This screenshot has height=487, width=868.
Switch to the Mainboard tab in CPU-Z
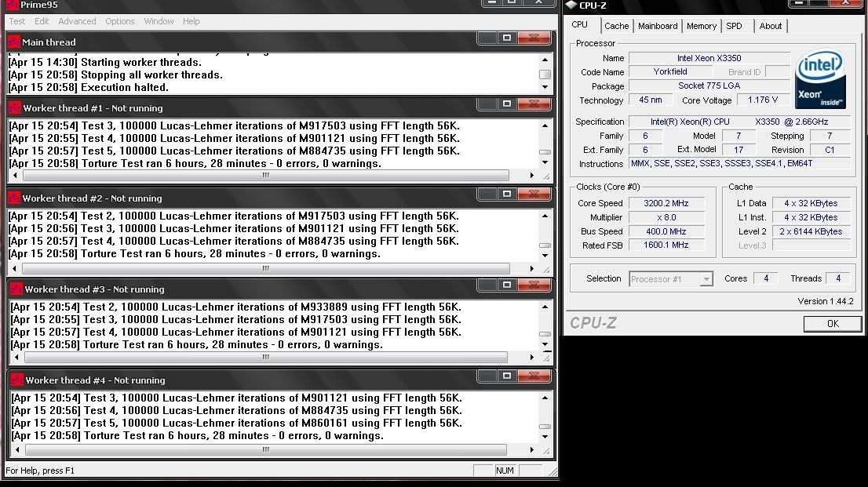[x=658, y=26]
